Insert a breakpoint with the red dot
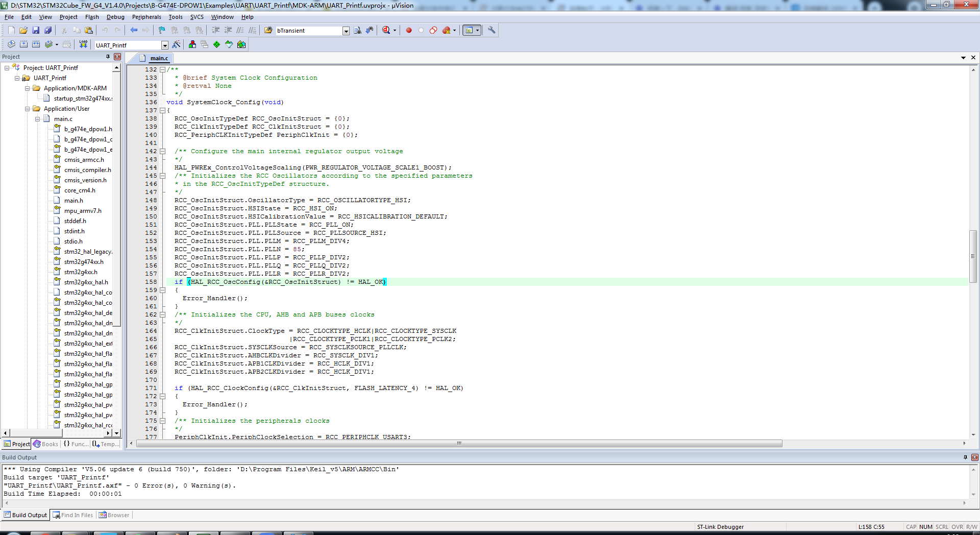 (x=409, y=31)
